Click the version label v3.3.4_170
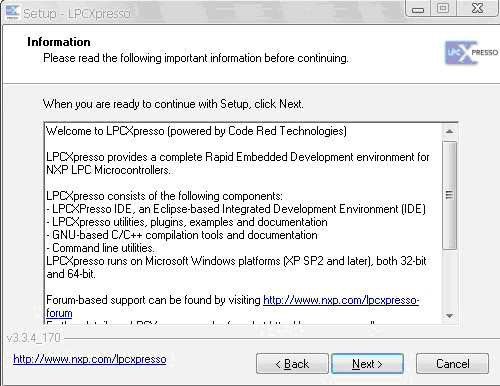 [x=34, y=338]
